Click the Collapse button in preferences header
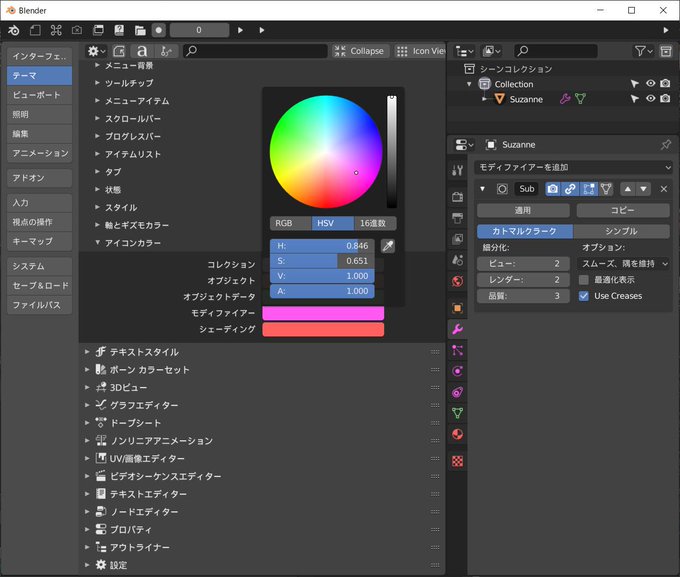Image resolution: width=680 pixels, height=577 pixels. 360,51
